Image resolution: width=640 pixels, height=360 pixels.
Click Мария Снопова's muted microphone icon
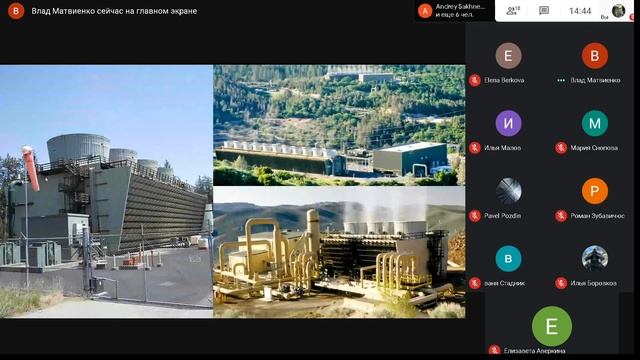point(561,148)
